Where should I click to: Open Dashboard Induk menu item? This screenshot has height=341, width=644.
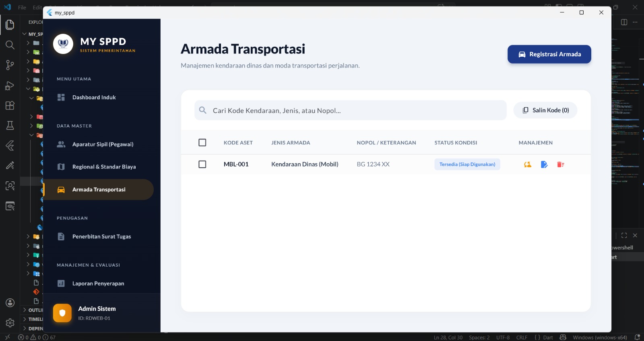(x=98, y=97)
